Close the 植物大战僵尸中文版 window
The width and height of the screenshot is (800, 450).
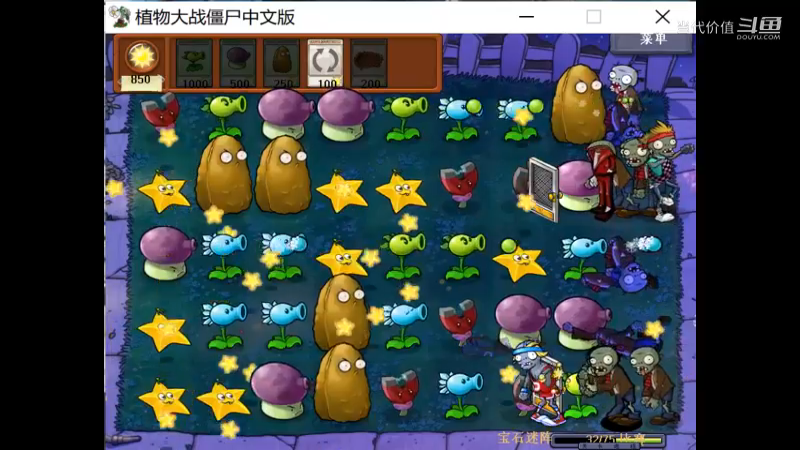pos(662,17)
